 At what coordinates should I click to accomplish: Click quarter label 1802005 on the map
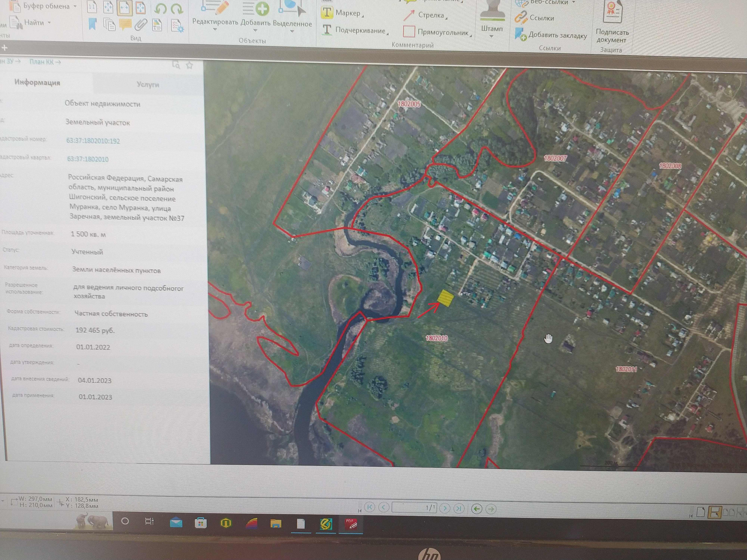[x=409, y=104]
